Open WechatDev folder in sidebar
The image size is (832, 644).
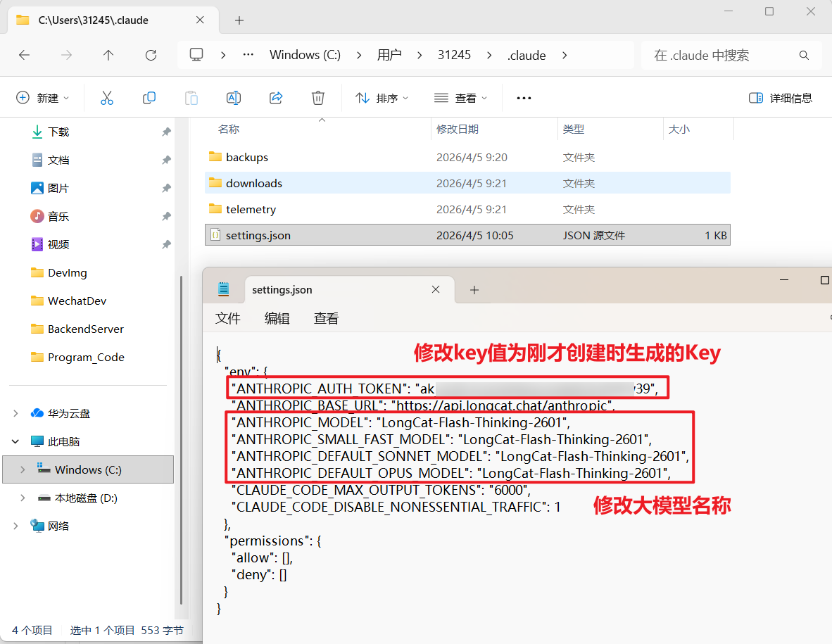[x=77, y=301]
